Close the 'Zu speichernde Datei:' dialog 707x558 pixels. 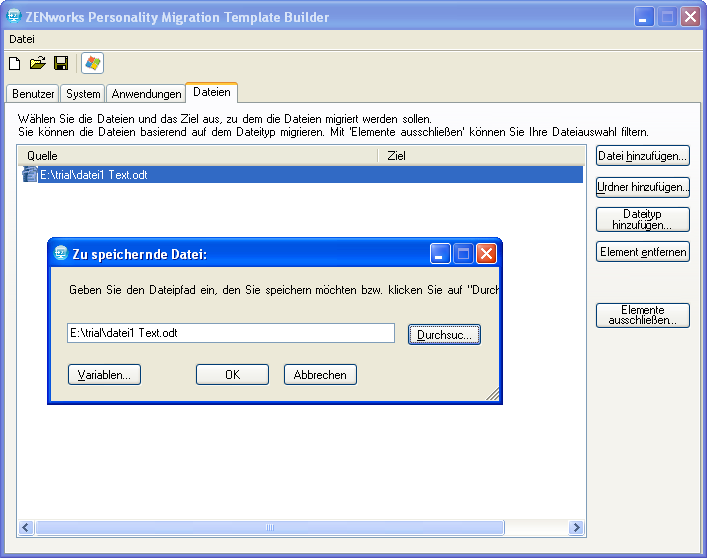(x=487, y=253)
